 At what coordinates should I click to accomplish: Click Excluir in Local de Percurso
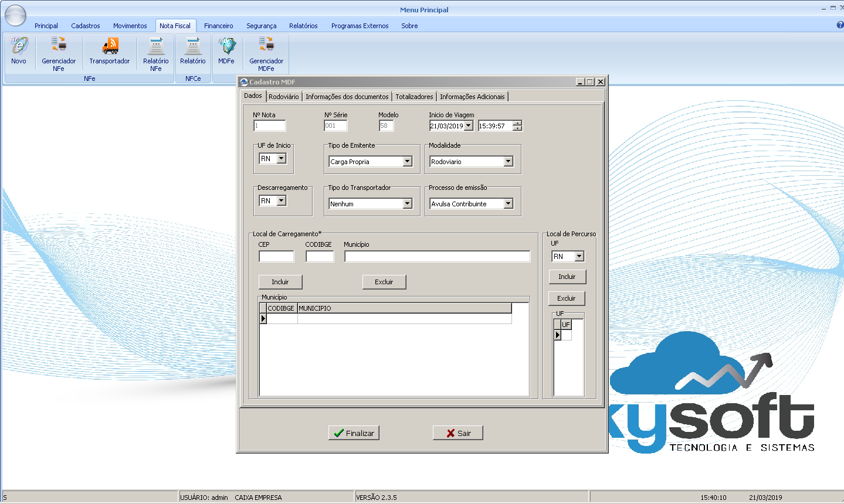567,298
